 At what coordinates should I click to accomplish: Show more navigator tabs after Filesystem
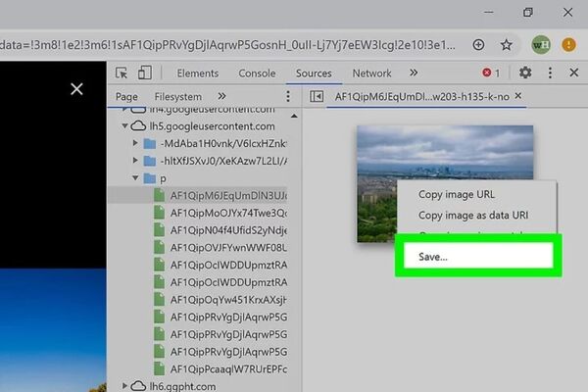click(x=221, y=97)
